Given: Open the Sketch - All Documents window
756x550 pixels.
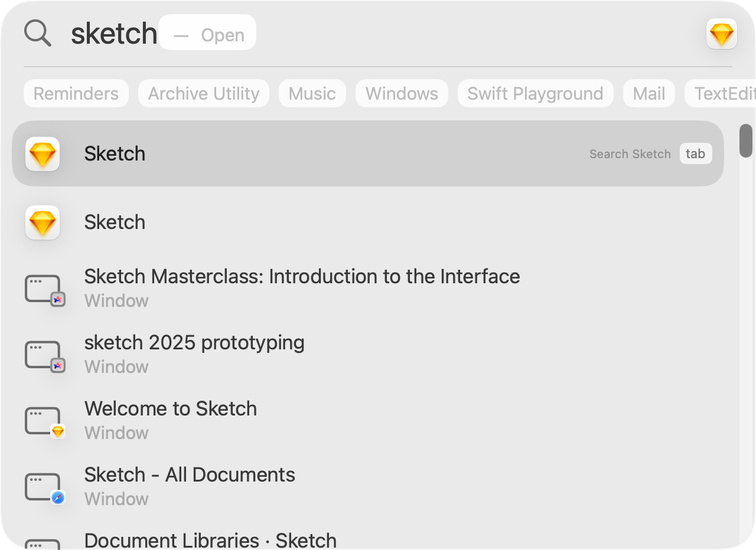Looking at the screenshot, I should tap(190, 475).
